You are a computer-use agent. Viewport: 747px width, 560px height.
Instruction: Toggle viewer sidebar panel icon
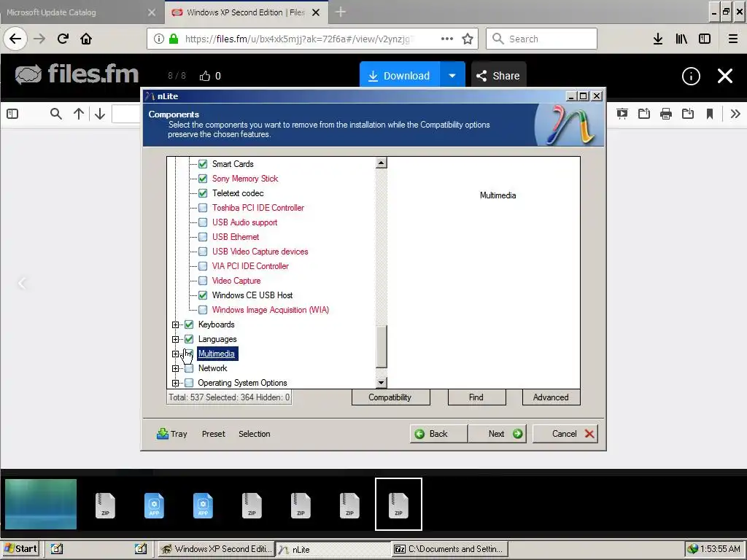point(12,114)
